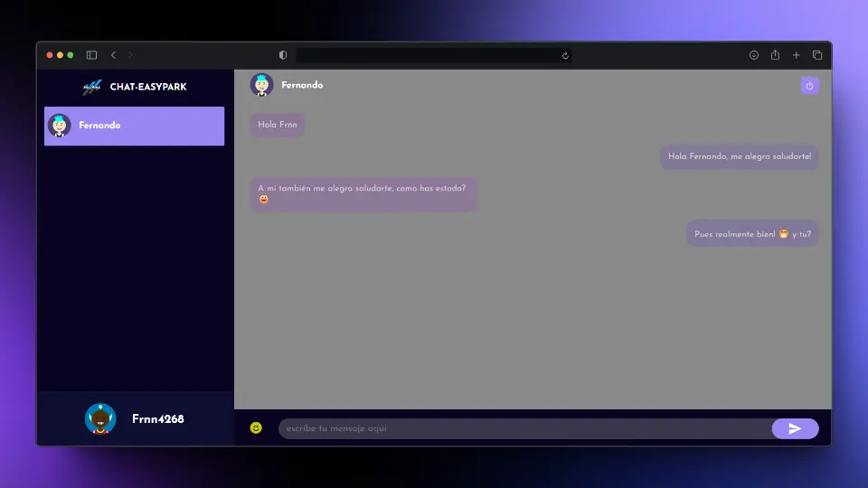This screenshot has width=868, height=488.
Task: Click the Frnn4268 username text
Action: click(157, 418)
